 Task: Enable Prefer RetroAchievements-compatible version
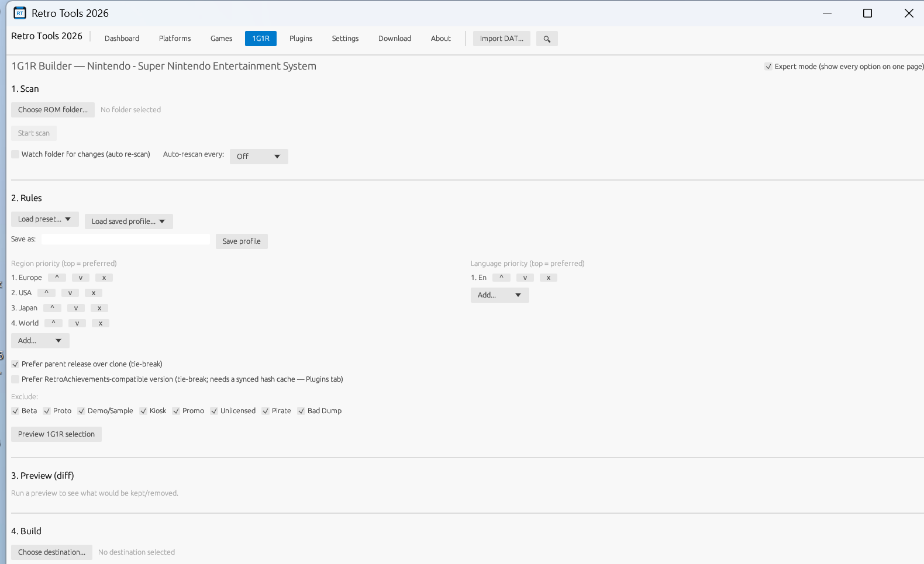pos(15,379)
